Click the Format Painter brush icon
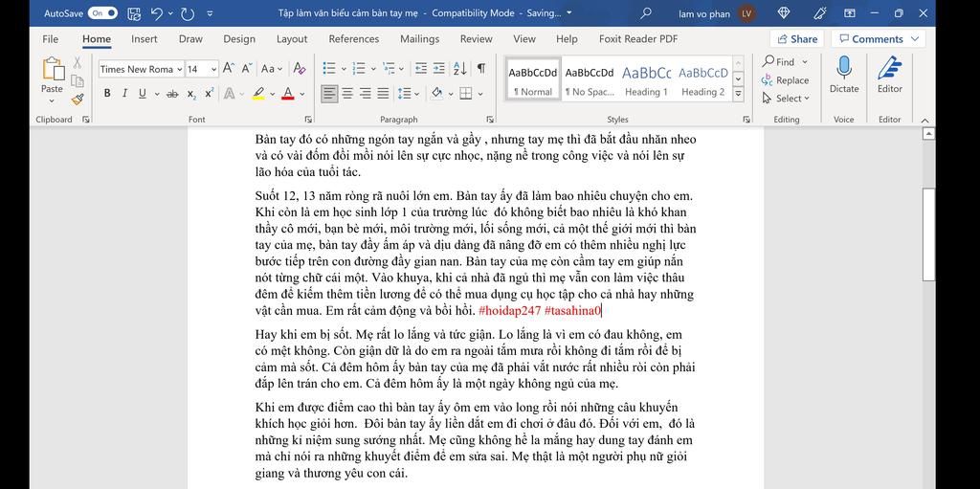This screenshot has height=489, width=980. (x=78, y=100)
